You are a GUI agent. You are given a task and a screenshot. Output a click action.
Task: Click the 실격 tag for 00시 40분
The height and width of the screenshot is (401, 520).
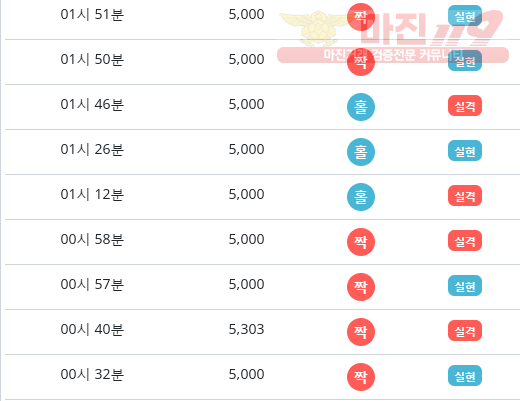465,331
